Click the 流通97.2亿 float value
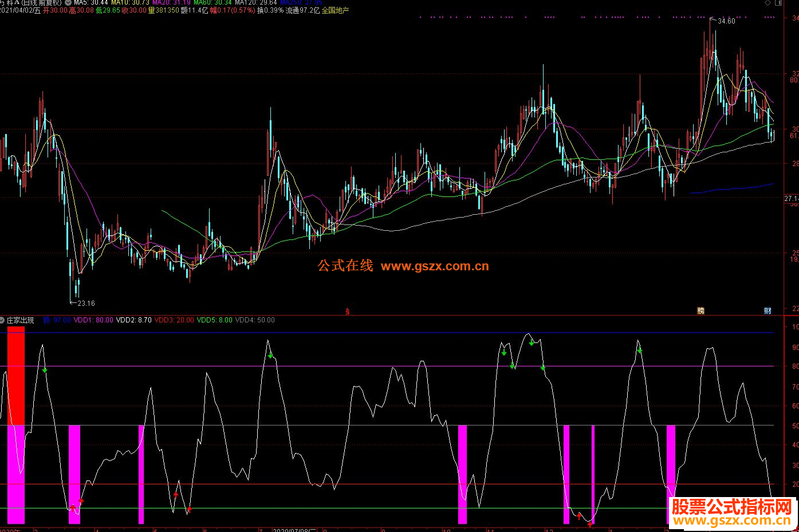Image resolution: width=799 pixels, height=532 pixels. tap(303, 10)
